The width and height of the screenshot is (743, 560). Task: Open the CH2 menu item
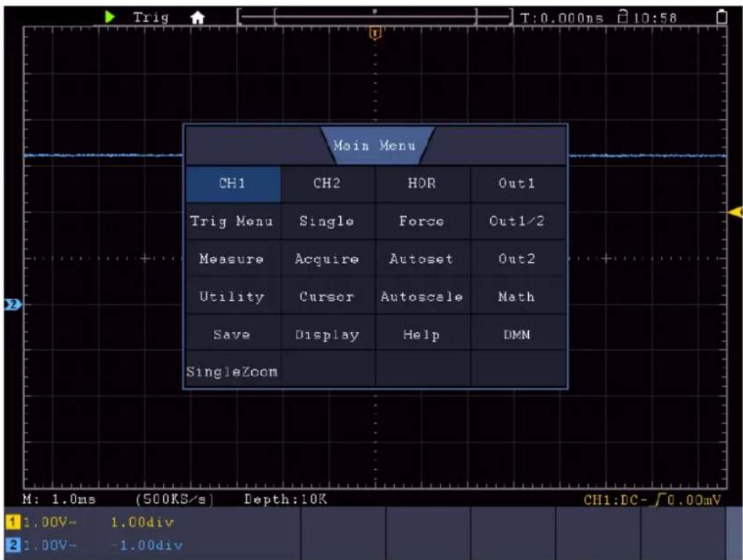point(327,183)
